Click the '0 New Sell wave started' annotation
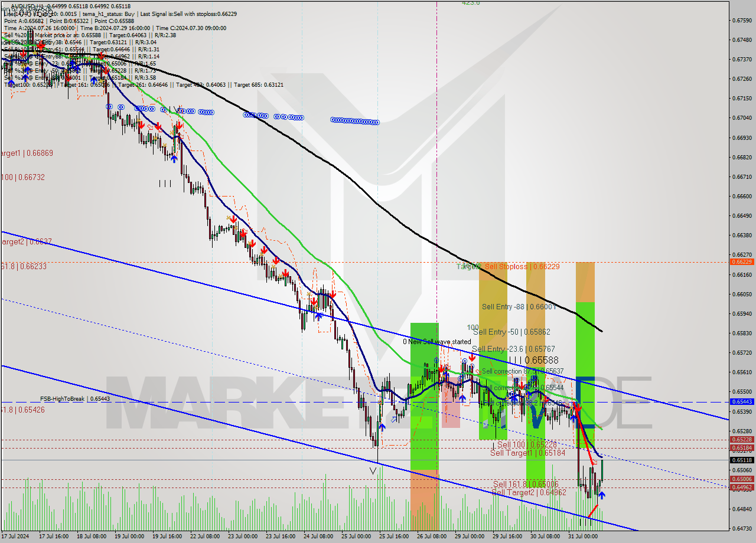 coord(437,342)
